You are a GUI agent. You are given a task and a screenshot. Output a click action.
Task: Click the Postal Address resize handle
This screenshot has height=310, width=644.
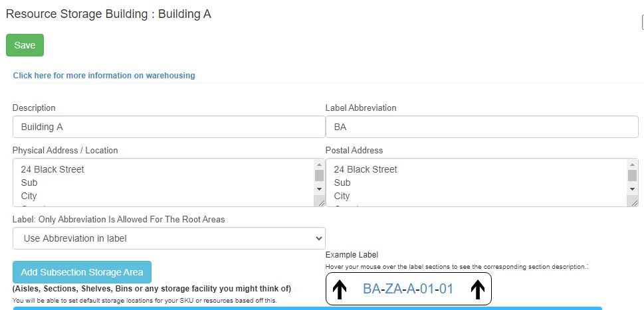(x=633, y=203)
